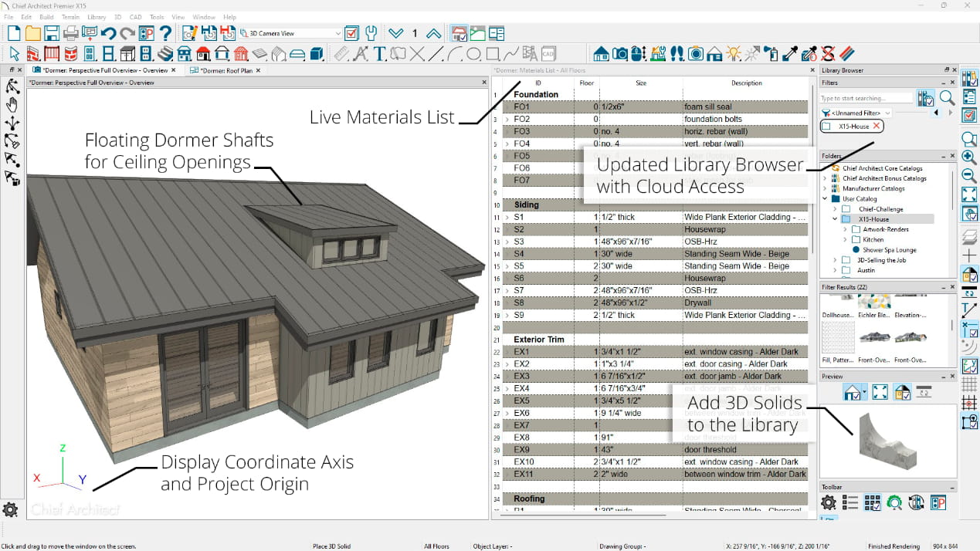
Task: Expand the Chief-Challenge folder
Action: tap(836, 209)
